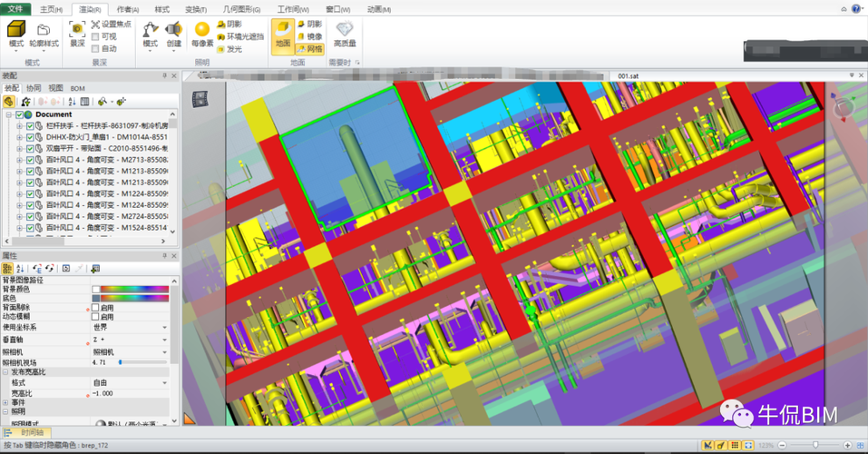Click the 每像素 per-pixel lighting sphere
868x454 pixels.
(x=202, y=34)
